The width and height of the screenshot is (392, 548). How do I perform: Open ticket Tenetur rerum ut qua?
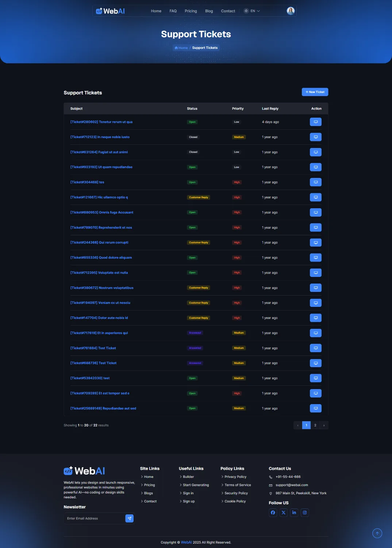coord(101,122)
